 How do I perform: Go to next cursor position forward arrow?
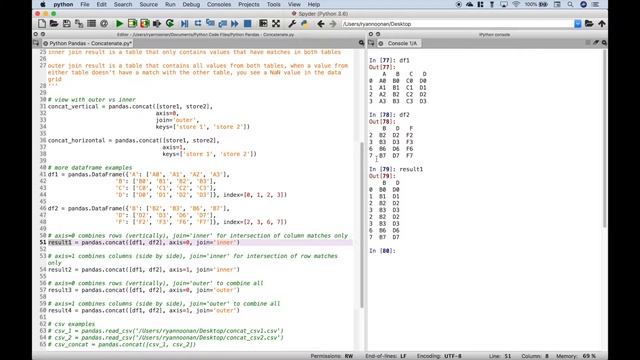point(333,24)
